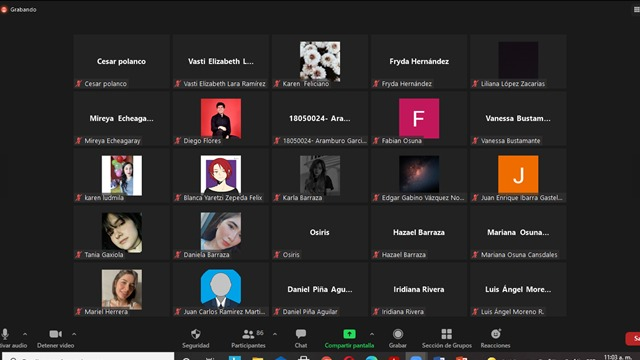This screenshot has height=360, width=640.
Task: Click the large '18050024- Ara...' name
Action: (320, 118)
